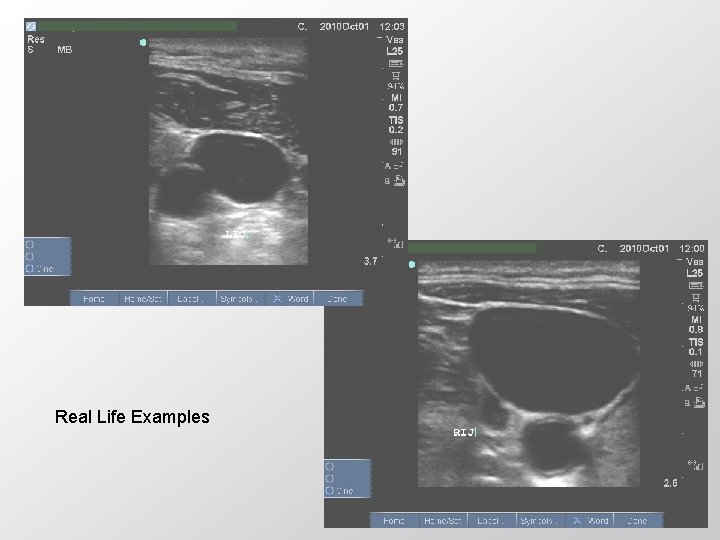Image resolution: width=720 pixels, height=540 pixels.
Task: Click the cart storage icon on the LIJ screen
Action: [x=396, y=76]
